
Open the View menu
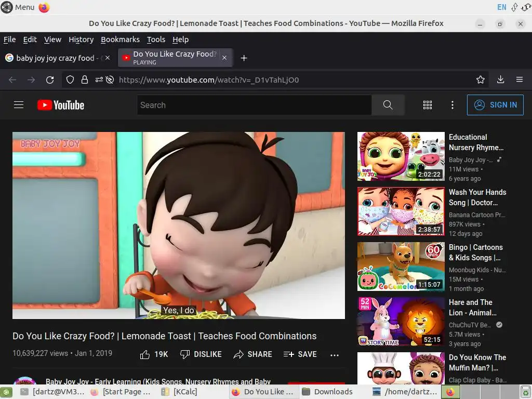52,39
